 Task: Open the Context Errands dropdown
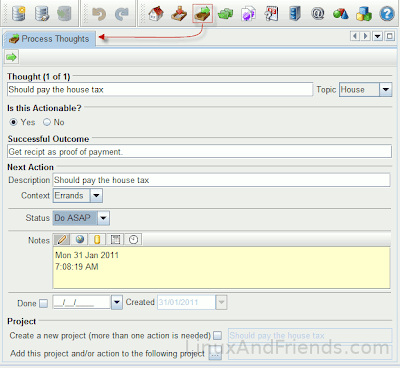96,196
